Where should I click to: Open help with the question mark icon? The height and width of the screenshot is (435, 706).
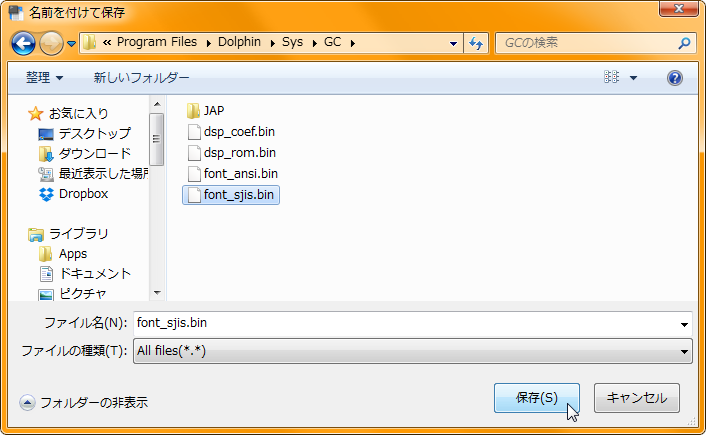[674, 78]
